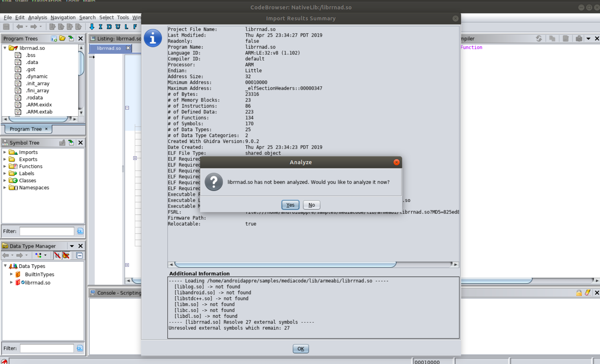Image resolution: width=600 pixels, height=364 pixels.
Task: Click Symbol Tree navigate incoming location icon
Action: 71,143
